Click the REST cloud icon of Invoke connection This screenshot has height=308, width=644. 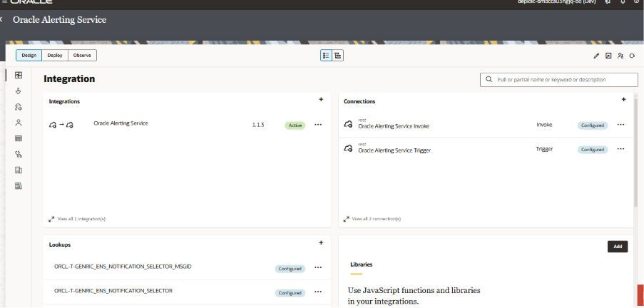coord(347,124)
